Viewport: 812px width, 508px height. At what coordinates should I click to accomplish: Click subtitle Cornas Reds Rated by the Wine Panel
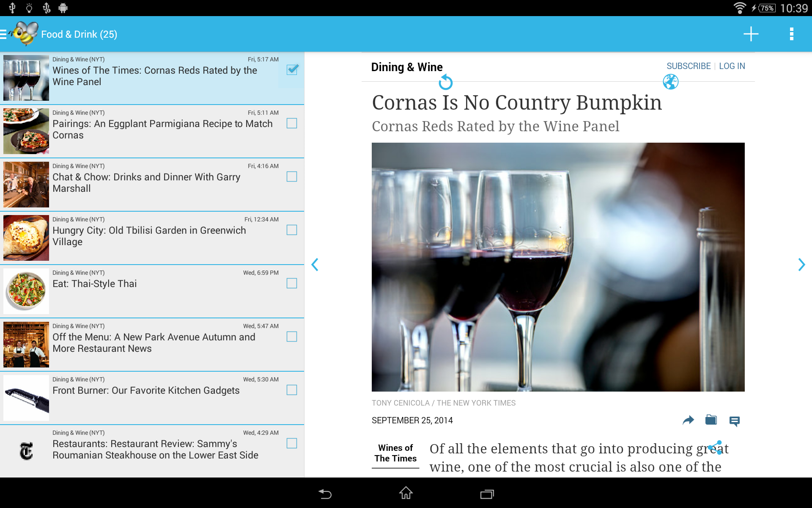pos(495,126)
